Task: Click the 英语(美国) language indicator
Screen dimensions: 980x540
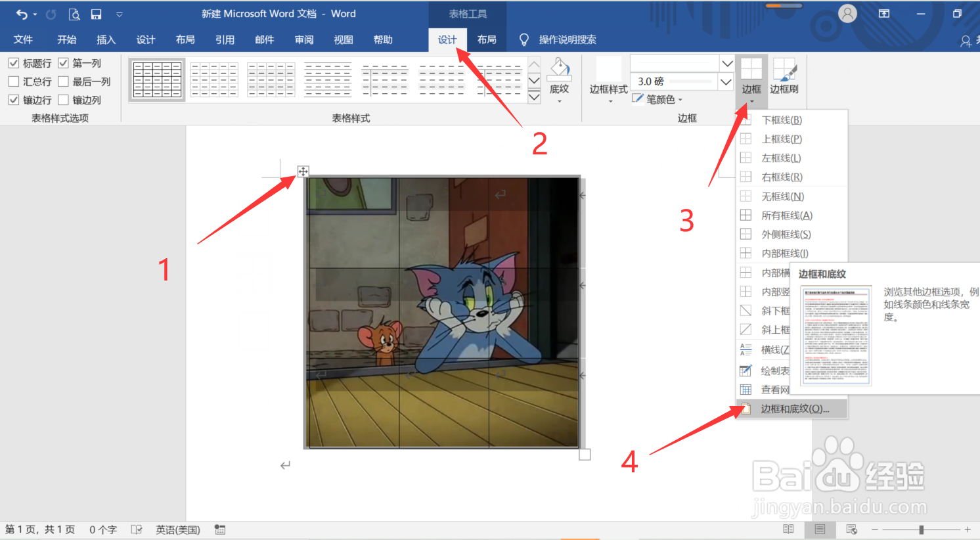Action: point(178,529)
